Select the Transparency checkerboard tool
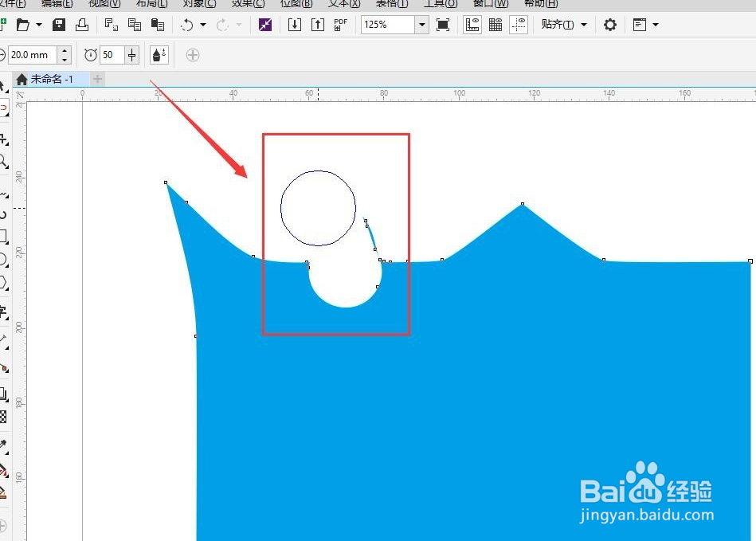 tap(3, 417)
